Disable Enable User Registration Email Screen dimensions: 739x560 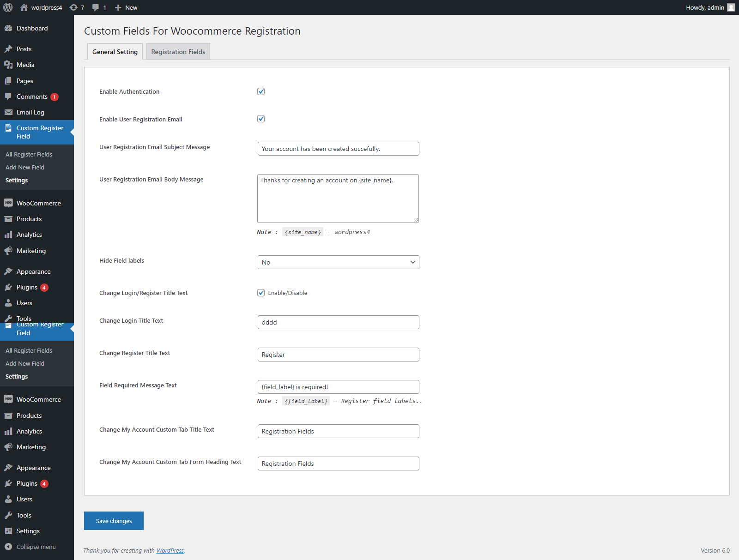[261, 119]
